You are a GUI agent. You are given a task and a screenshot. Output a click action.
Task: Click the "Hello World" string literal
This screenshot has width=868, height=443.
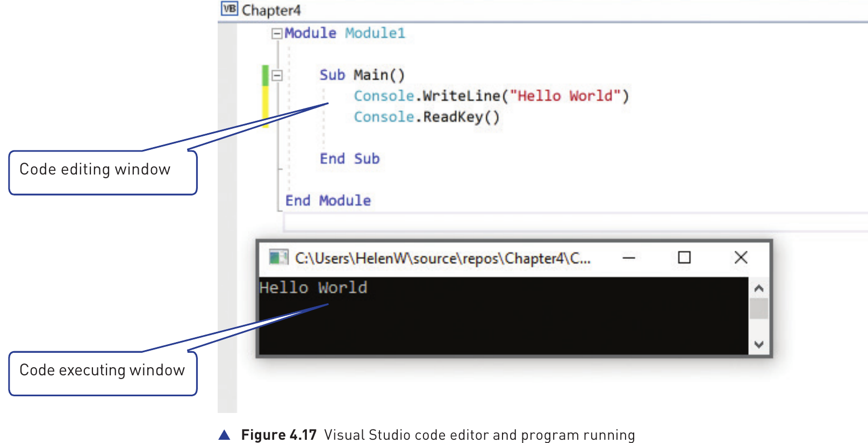pos(565,96)
